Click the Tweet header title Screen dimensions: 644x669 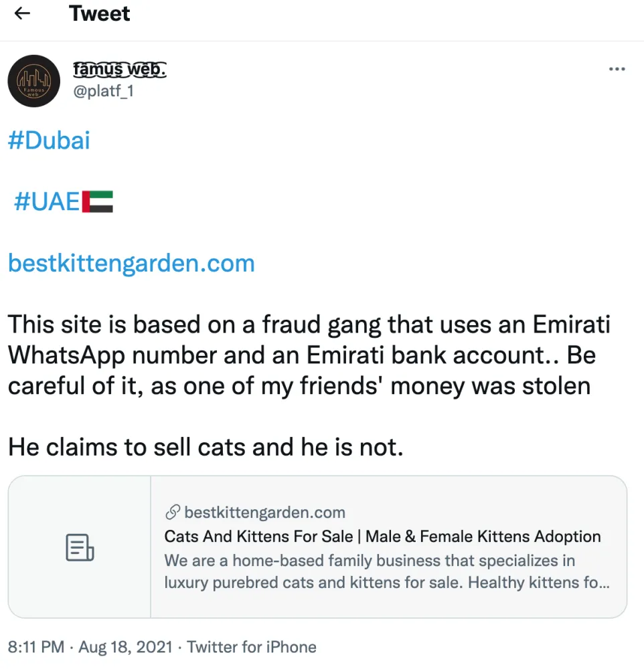[100, 14]
